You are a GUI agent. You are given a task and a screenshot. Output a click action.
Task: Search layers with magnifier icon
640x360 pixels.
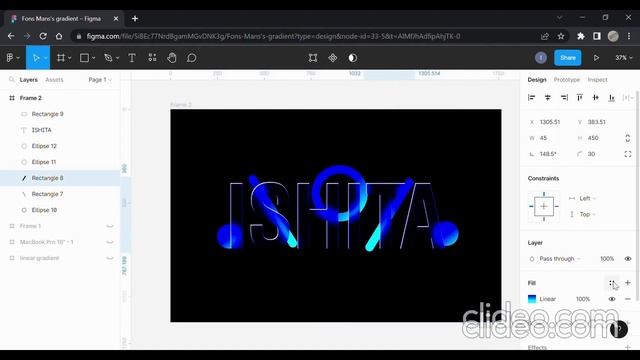[x=11, y=80]
